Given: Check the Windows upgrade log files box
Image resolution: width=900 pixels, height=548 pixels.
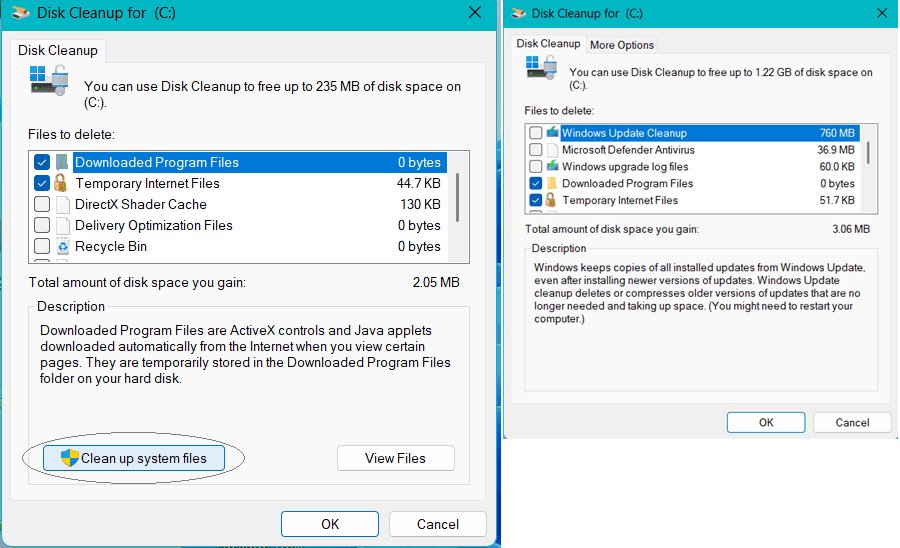Looking at the screenshot, I should coord(536,166).
